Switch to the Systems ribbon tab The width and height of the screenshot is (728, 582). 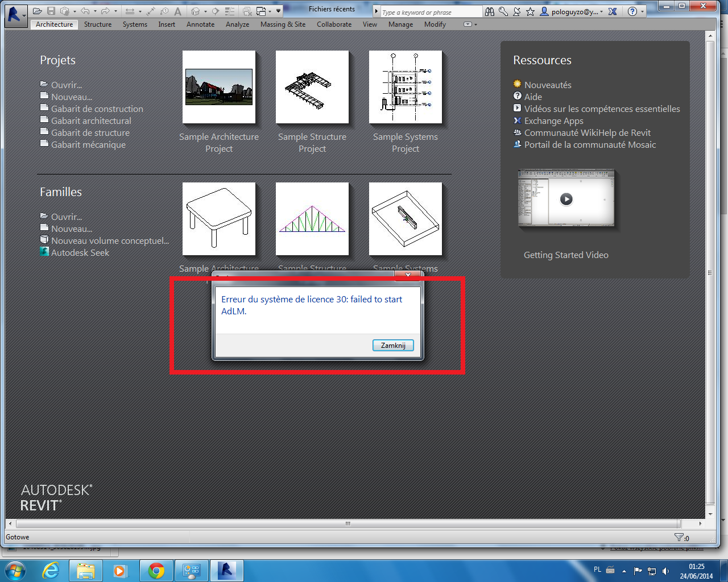(x=135, y=24)
